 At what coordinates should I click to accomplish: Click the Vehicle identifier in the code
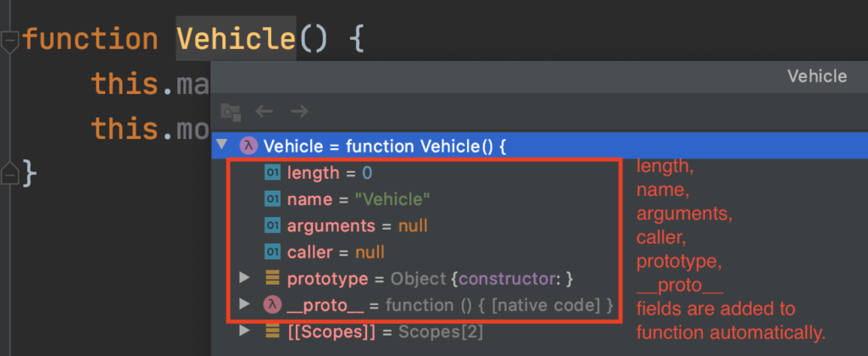coord(236,40)
